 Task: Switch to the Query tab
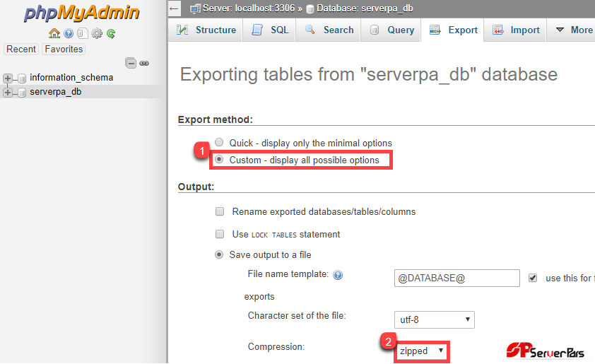[391, 30]
